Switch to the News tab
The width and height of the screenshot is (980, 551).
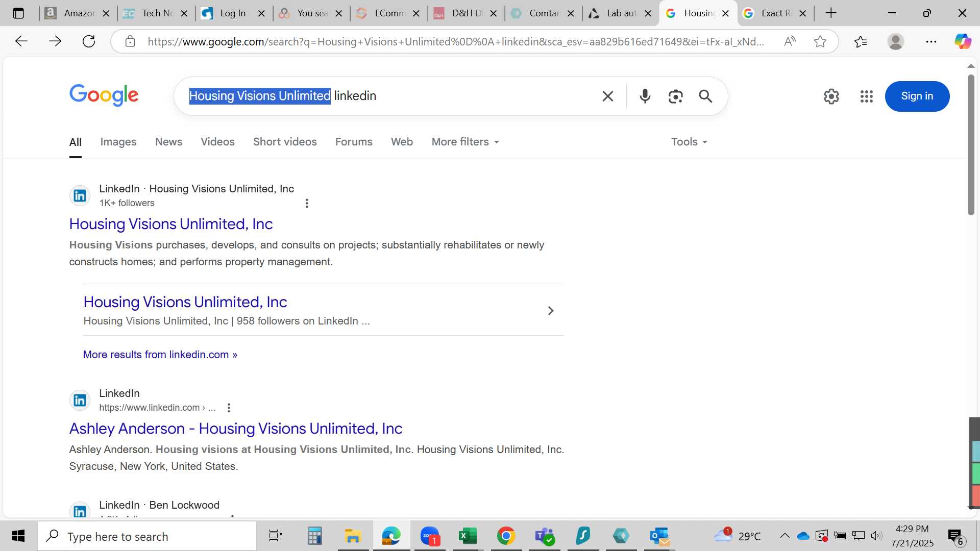(x=168, y=142)
